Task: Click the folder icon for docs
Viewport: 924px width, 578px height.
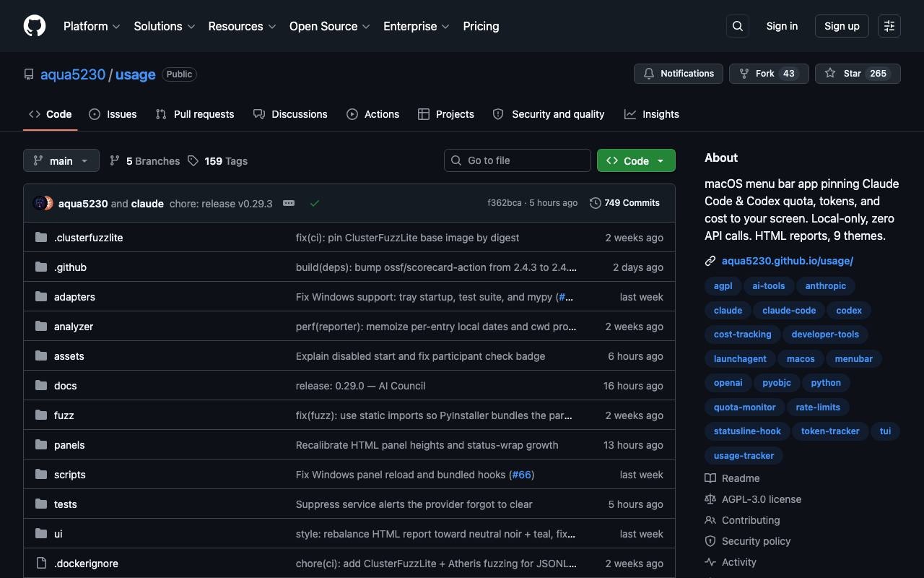Action: point(41,385)
